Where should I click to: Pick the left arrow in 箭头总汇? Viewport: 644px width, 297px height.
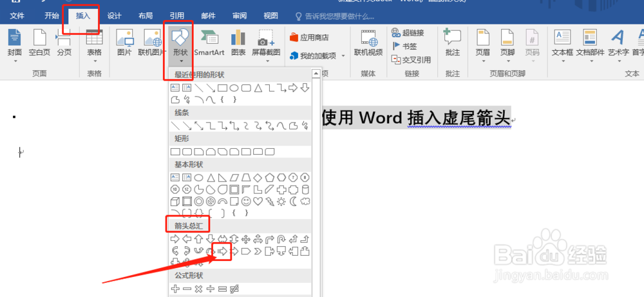pyautogui.click(x=187, y=239)
